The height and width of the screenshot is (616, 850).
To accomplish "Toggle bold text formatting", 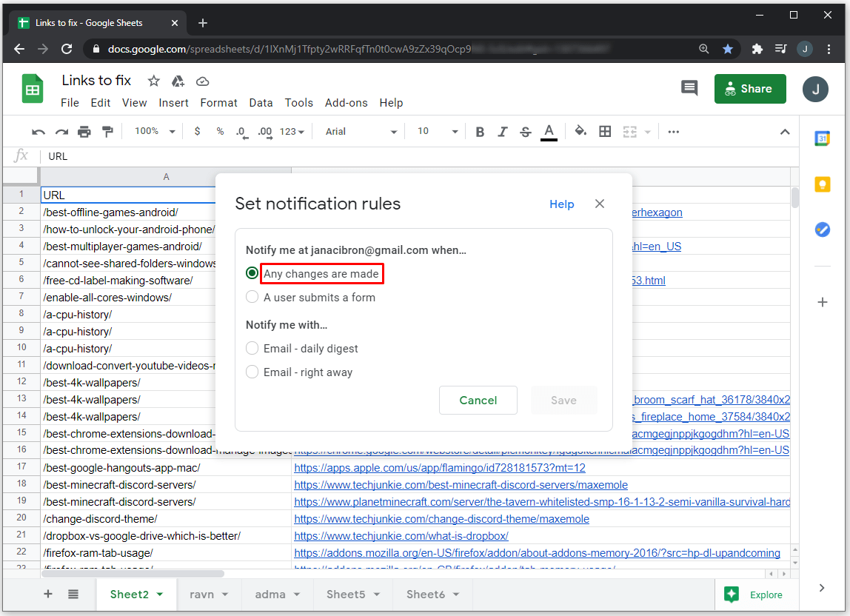I will pyautogui.click(x=480, y=132).
